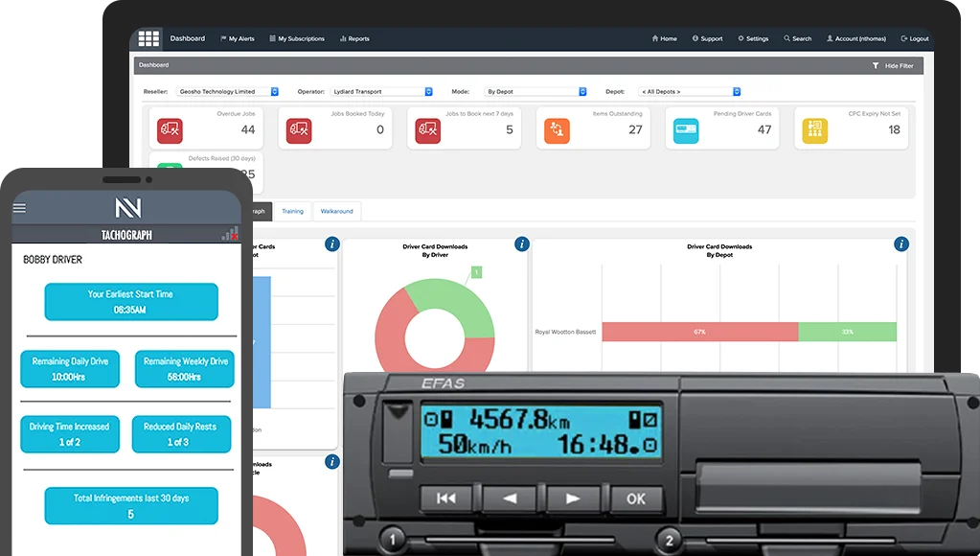
Task: Open the app grid menu icon
Action: tap(148, 38)
